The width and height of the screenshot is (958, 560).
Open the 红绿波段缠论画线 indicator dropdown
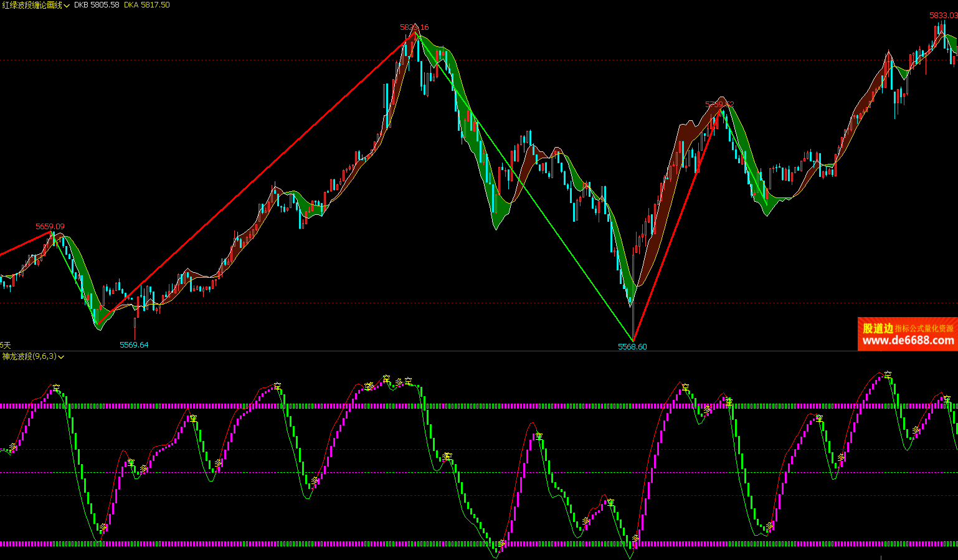[66, 6]
